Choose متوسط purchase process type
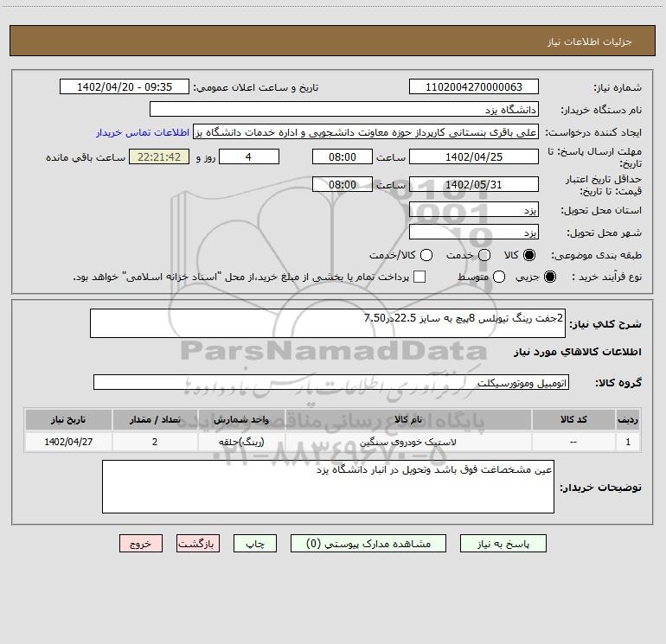This screenshot has width=666, height=644. (499, 277)
